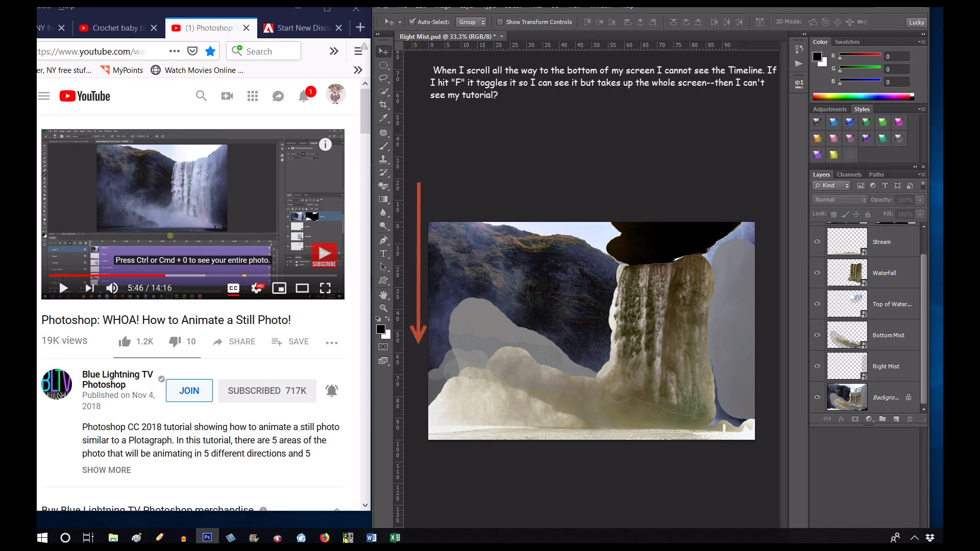Hide the Waterfall layer
This screenshot has height=551, width=980.
click(817, 273)
